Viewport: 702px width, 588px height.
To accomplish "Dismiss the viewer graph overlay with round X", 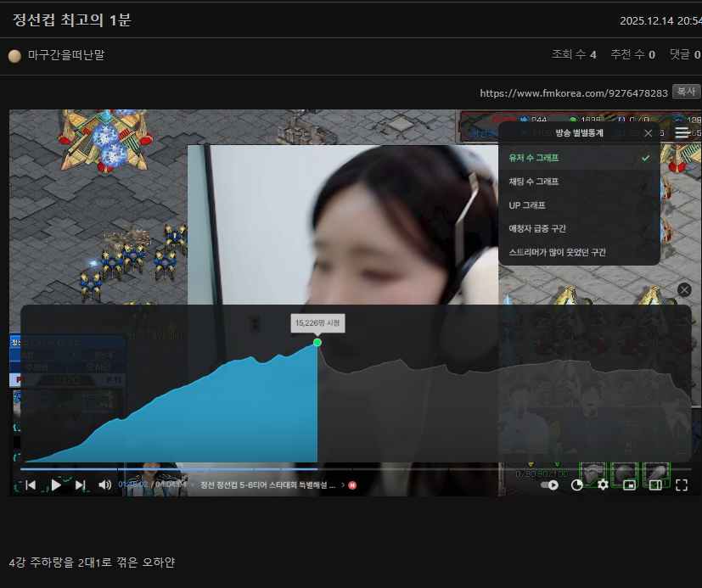I will click(684, 290).
